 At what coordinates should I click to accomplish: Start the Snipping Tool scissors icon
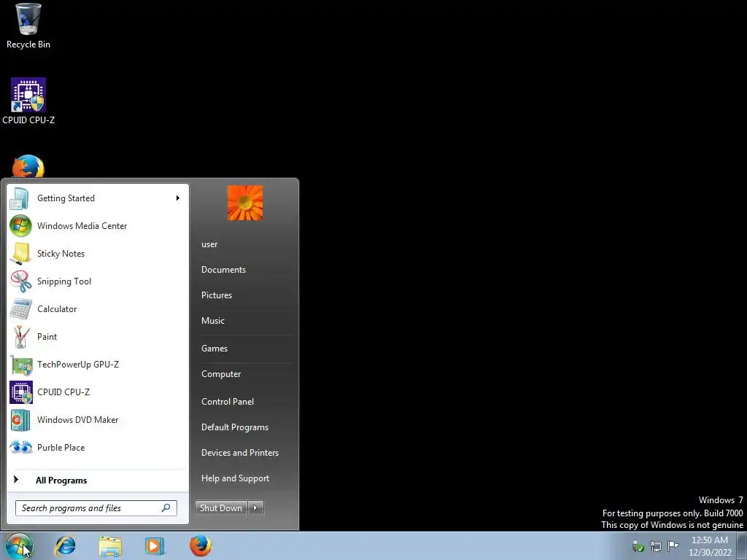click(x=20, y=281)
